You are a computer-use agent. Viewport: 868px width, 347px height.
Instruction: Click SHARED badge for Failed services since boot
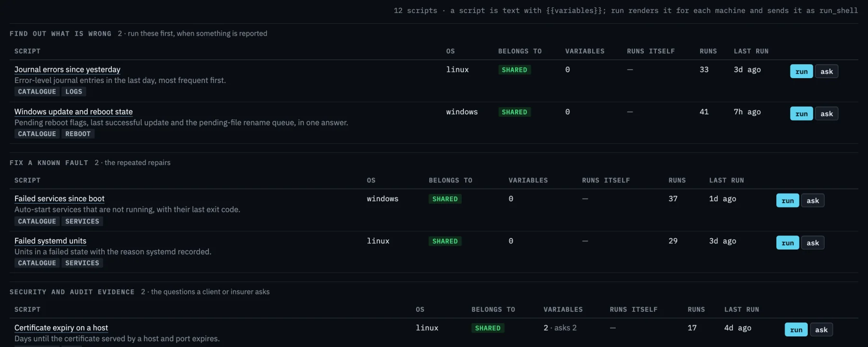click(x=445, y=199)
